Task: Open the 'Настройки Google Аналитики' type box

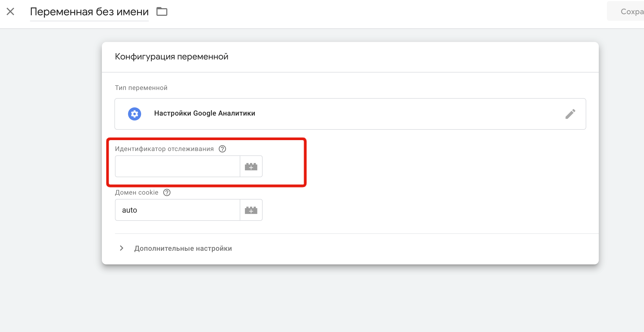Action: pos(350,114)
